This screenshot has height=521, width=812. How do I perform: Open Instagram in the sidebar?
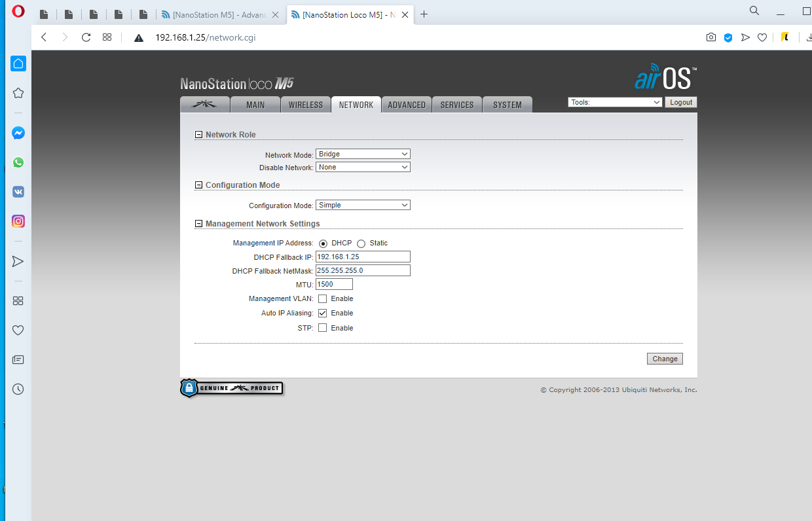pos(18,221)
